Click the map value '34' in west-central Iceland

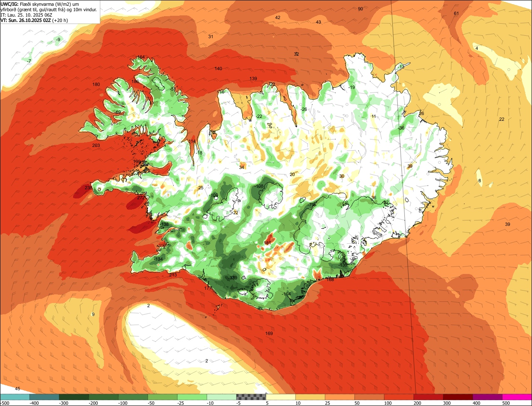click(x=241, y=167)
